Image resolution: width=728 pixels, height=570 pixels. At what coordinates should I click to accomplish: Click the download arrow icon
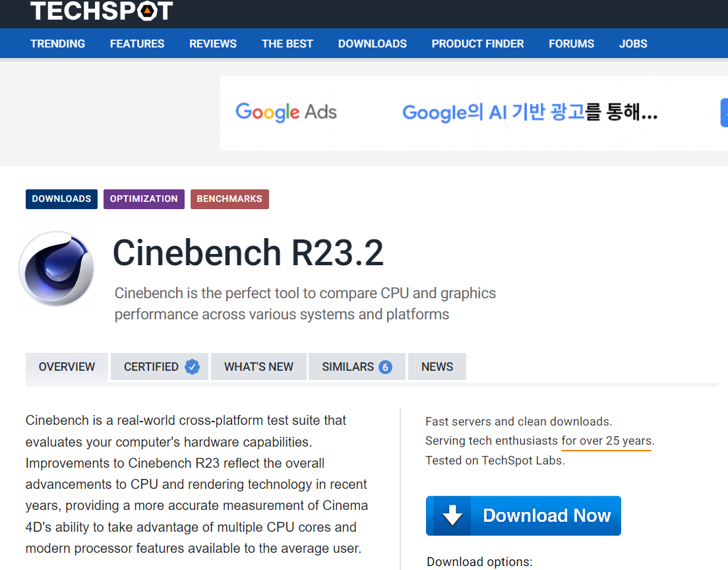(x=452, y=516)
